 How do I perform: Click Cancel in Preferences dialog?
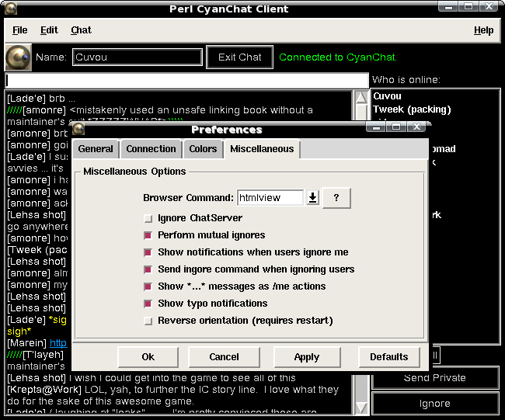225,357
